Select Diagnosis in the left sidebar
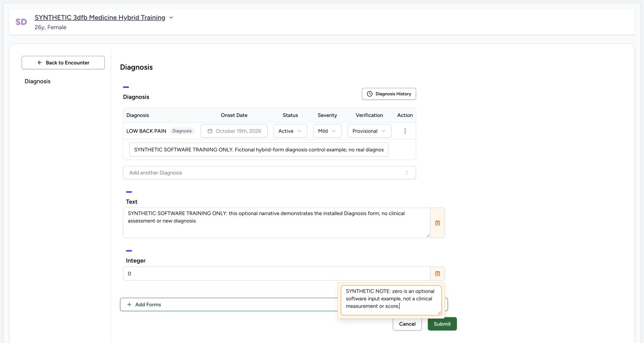644x343 pixels. (x=38, y=81)
